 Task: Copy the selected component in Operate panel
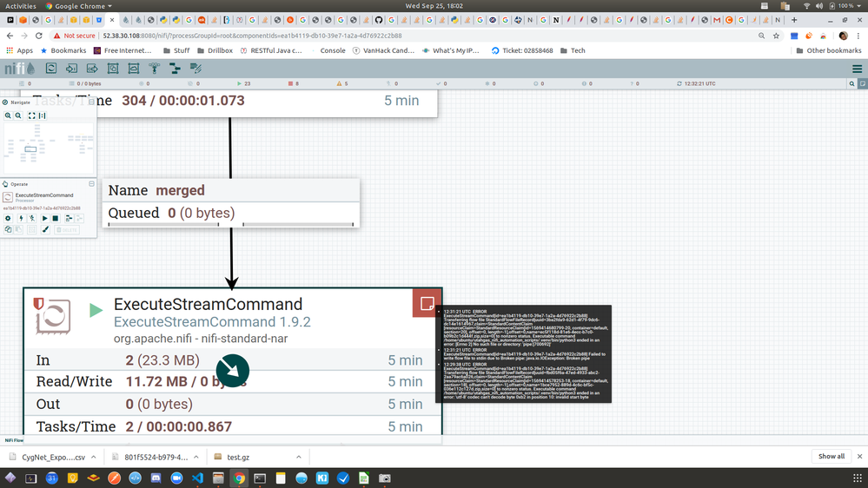(8, 229)
